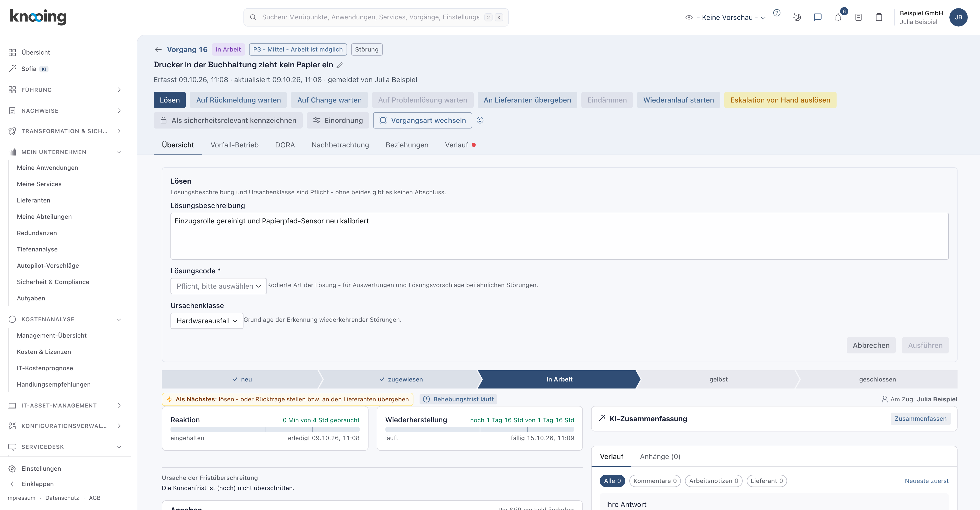The height and width of the screenshot is (510, 980).
Task: Filter timeline by Lieferant 0
Action: pos(767,481)
